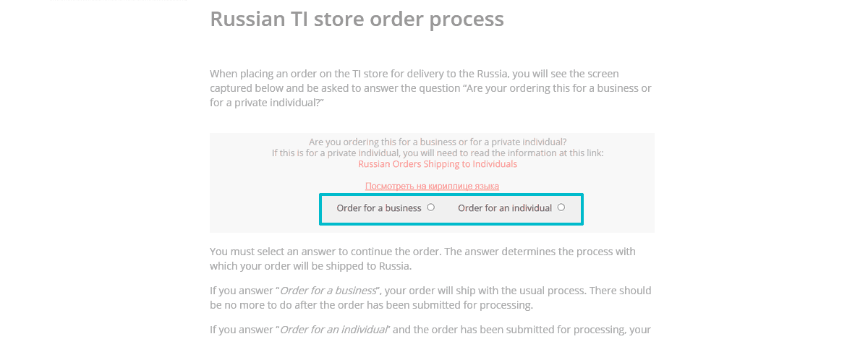Click the "Order for a business" radio label
This screenshot has height=347, width=868.
(378, 208)
